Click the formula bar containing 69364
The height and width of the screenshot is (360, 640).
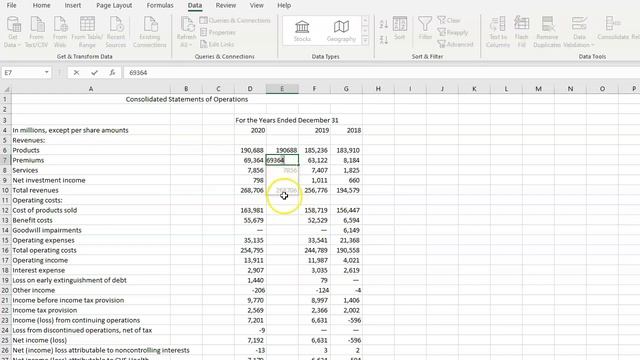[382, 73]
